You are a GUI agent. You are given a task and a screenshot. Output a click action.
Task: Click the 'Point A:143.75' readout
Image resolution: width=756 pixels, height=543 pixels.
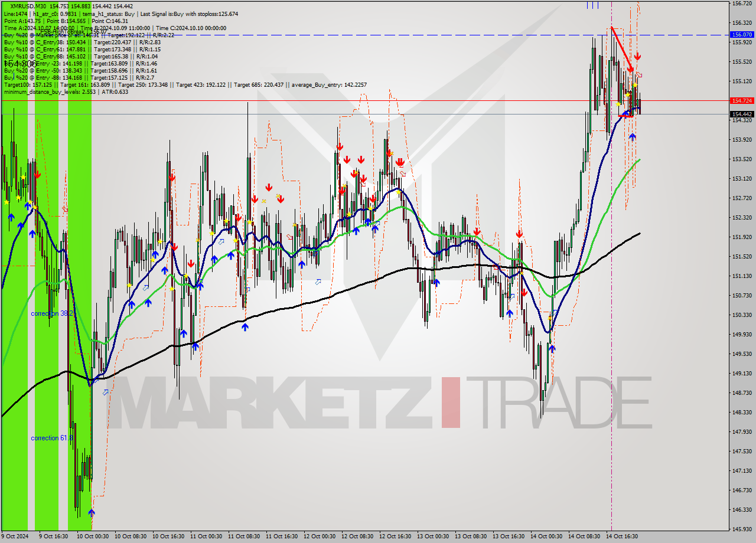[22, 21]
